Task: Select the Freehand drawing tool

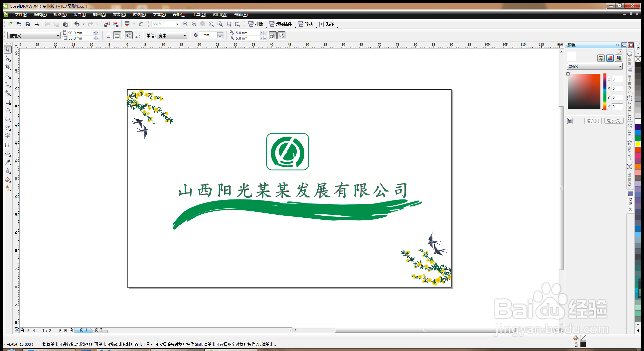Action: coord(8,84)
